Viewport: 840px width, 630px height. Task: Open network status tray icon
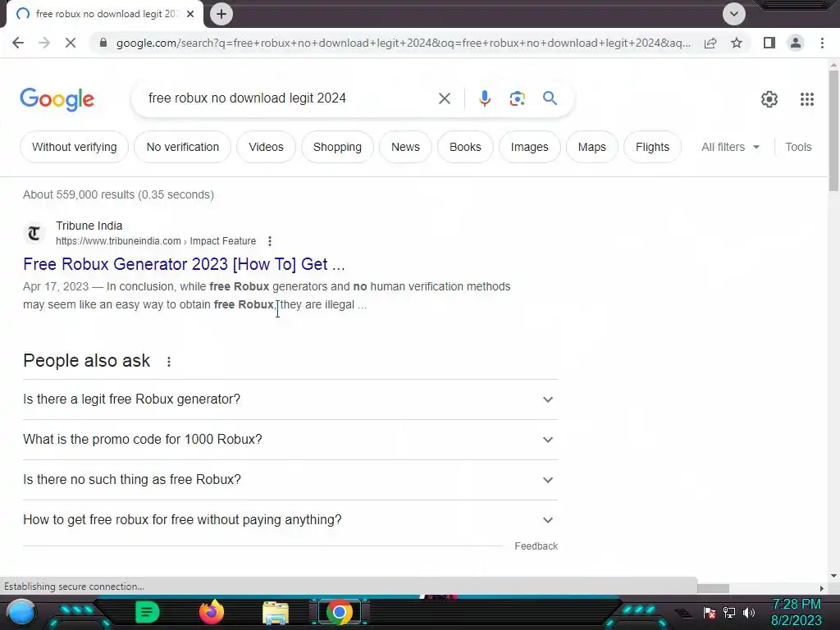coord(729,612)
